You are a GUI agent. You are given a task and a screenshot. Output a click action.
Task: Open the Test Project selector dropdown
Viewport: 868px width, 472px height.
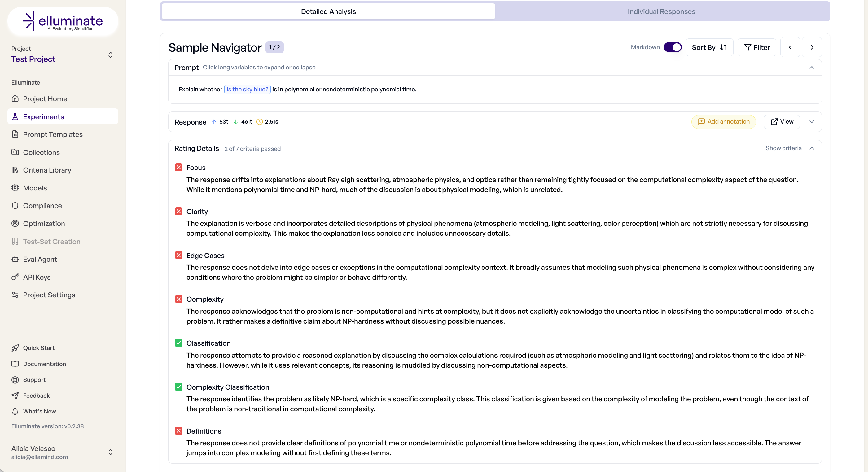pos(110,55)
